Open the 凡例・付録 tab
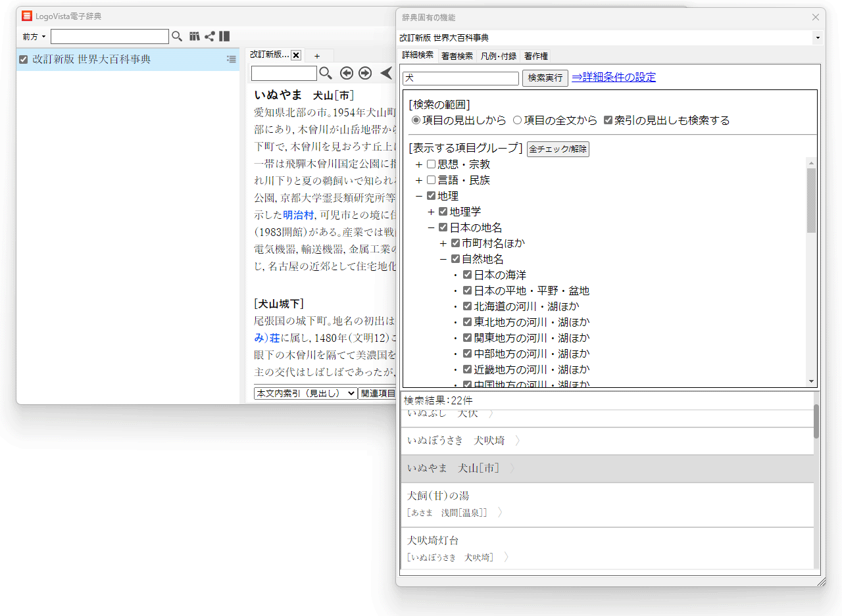 click(498, 57)
